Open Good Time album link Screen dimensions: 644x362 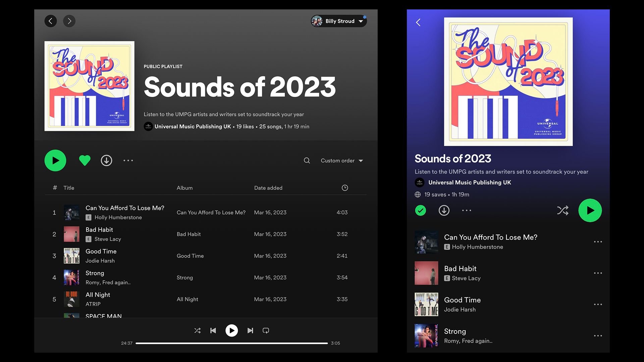coord(190,256)
